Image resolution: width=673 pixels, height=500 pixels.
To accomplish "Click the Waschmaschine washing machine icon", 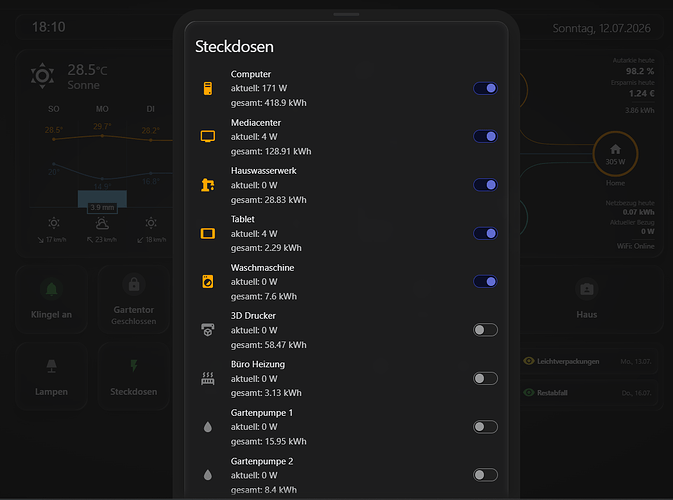I will 208,282.
